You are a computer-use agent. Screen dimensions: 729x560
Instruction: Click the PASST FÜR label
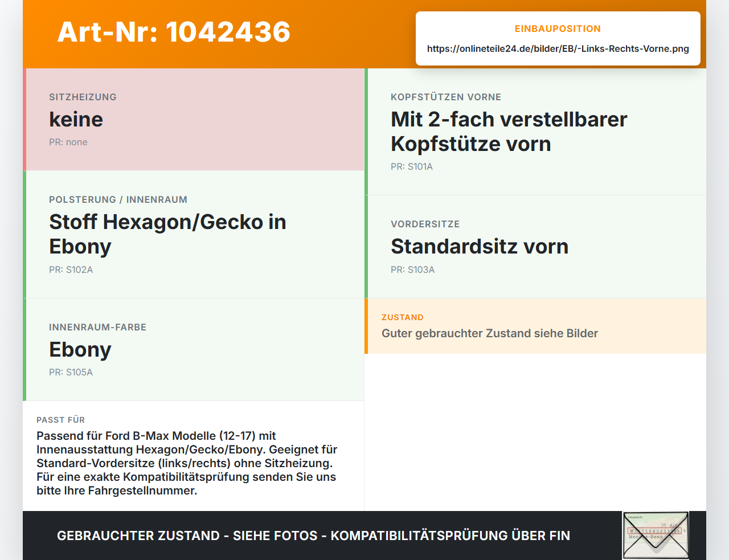60,420
